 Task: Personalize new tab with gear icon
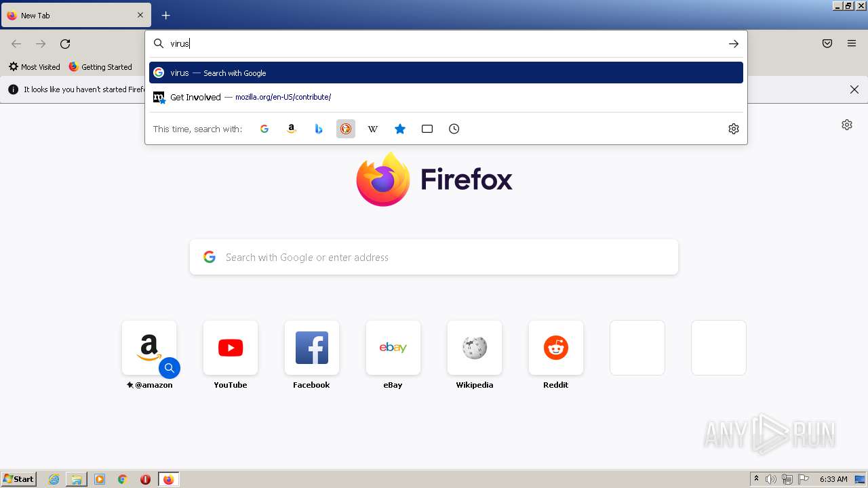tap(847, 125)
